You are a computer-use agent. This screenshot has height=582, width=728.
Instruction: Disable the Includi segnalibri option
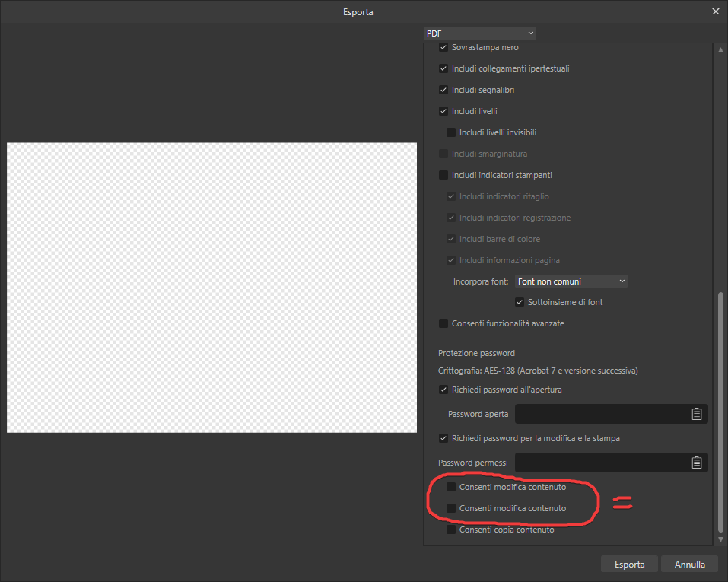pos(443,89)
